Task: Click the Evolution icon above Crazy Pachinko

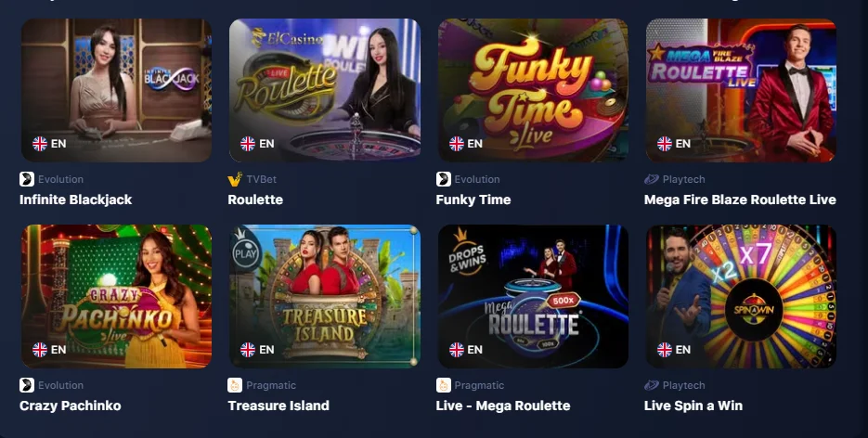Action: 27,385
